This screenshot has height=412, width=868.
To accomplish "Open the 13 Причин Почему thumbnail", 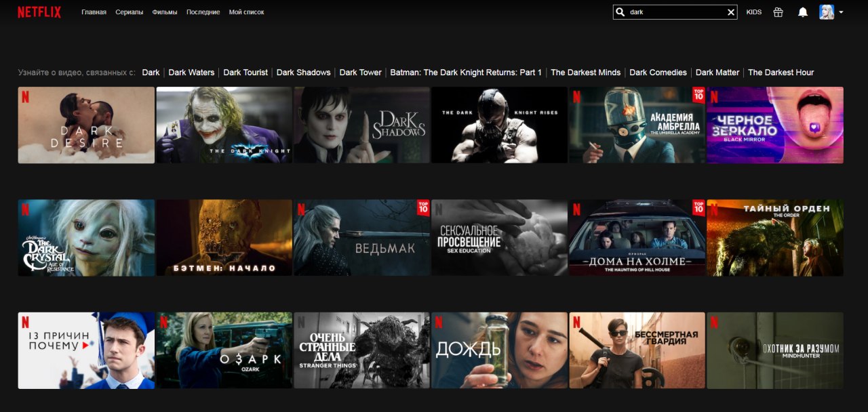I will click(86, 350).
